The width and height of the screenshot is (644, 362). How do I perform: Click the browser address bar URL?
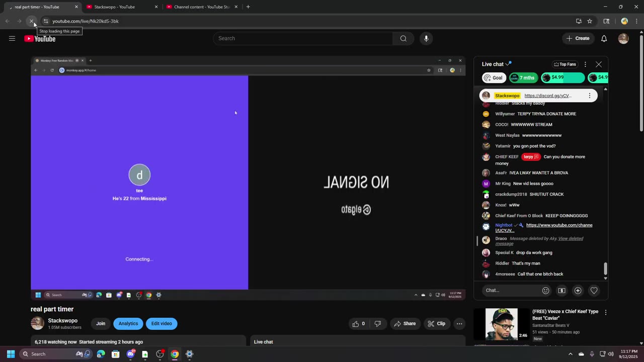click(86, 21)
